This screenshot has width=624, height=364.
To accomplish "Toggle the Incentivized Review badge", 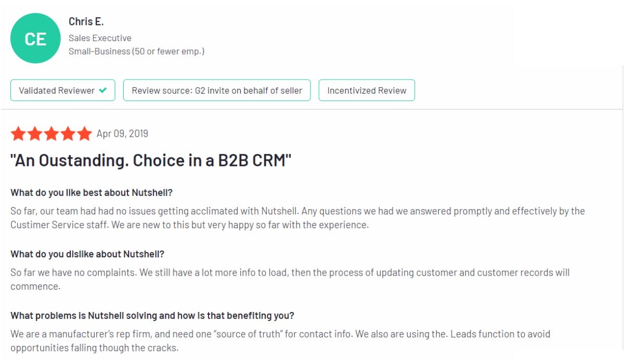I will (366, 90).
